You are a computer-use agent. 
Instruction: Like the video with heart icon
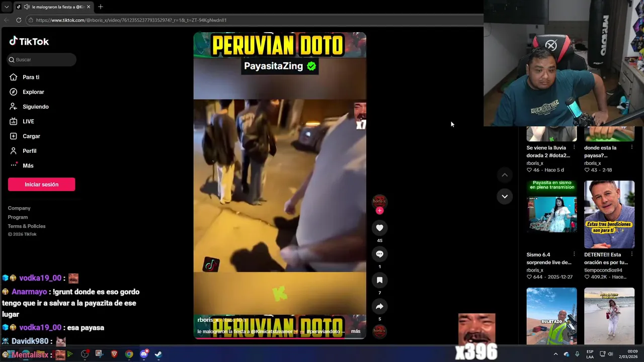click(x=380, y=228)
